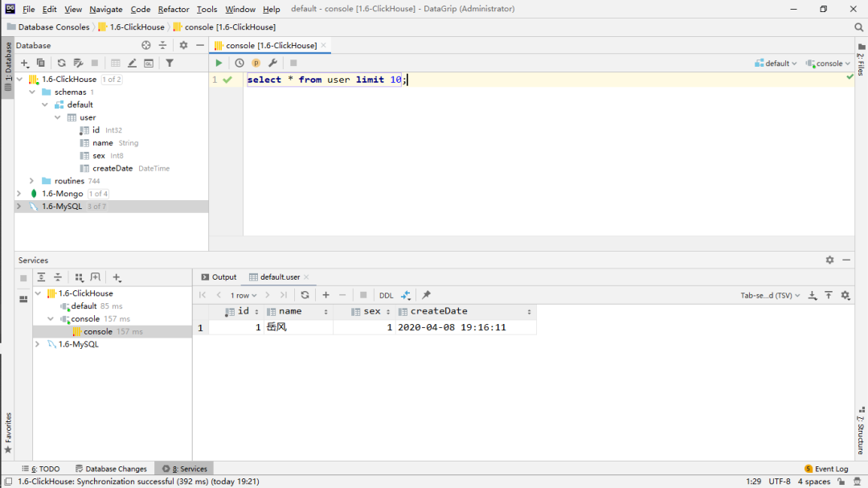Filter database objects funnel icon

pyautogui.click(x=170, y=64)
